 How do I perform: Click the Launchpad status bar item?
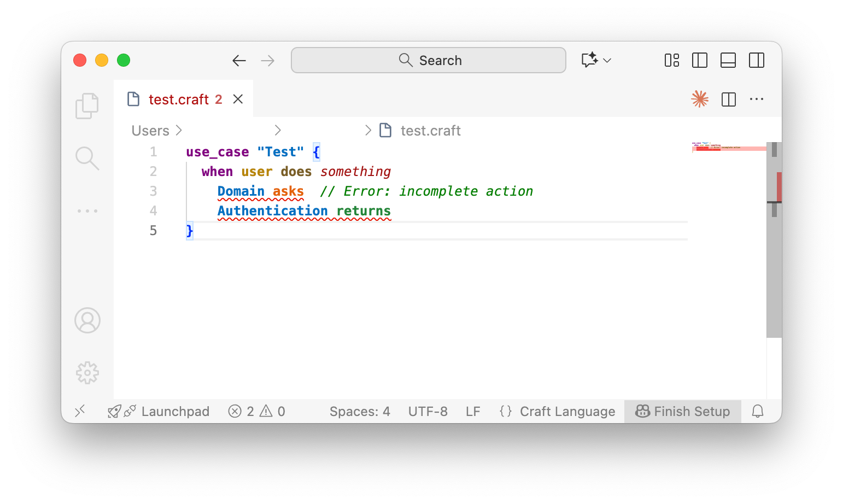coord(159,411)
